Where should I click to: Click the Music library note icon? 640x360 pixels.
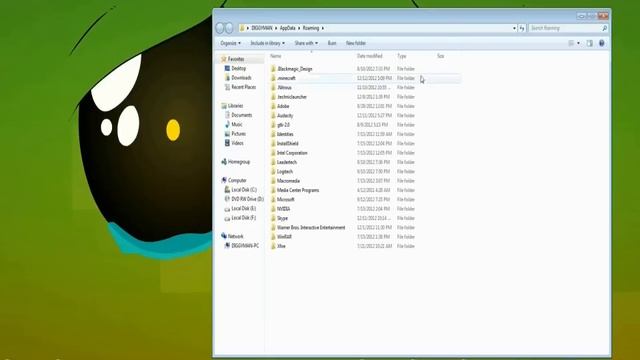coord(227,124)
